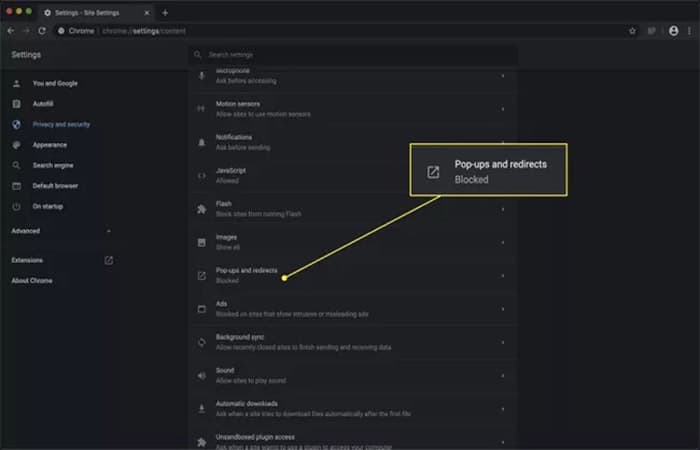Click the Microphone icon
The width and height of the screenshot is (700, 450).
202,76
